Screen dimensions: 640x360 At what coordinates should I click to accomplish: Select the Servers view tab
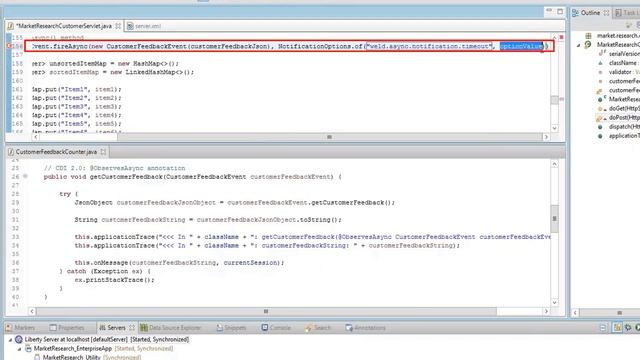point(116,328)
